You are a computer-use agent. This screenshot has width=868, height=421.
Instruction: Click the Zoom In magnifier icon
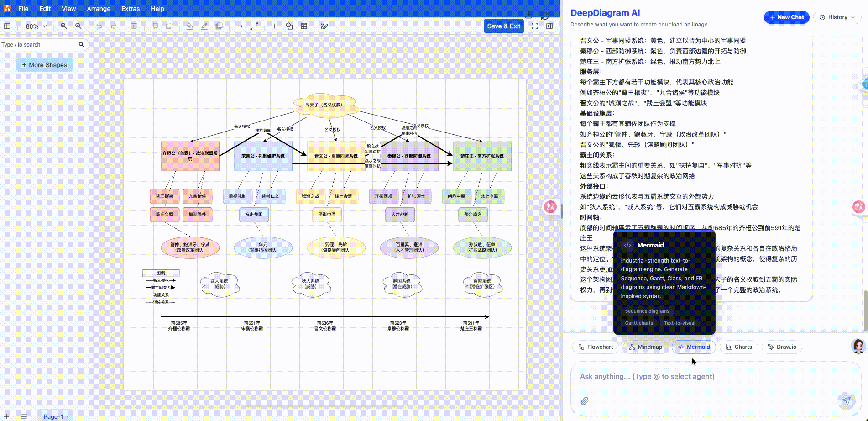(x=63, y=26)
